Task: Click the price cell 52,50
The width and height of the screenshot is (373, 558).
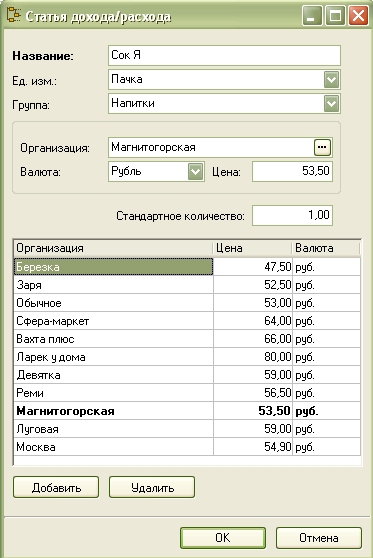Action: (x=253, y=285)
